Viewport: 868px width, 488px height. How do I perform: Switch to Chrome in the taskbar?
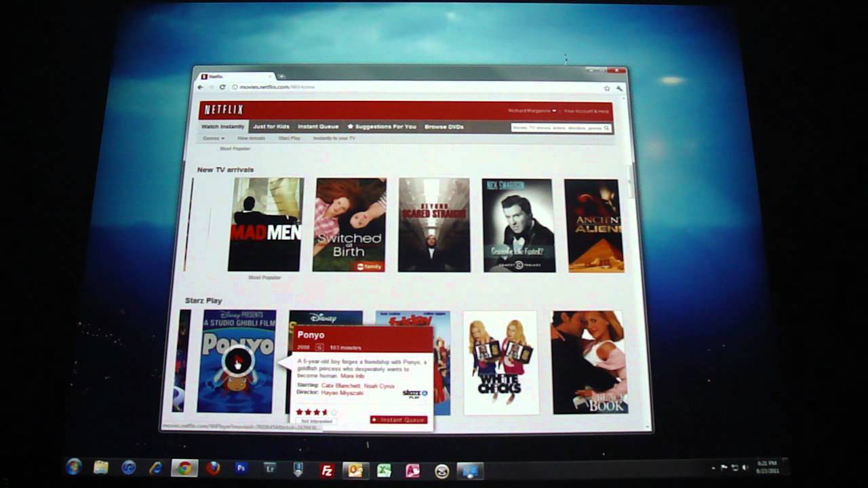click(x=184, y=468)
